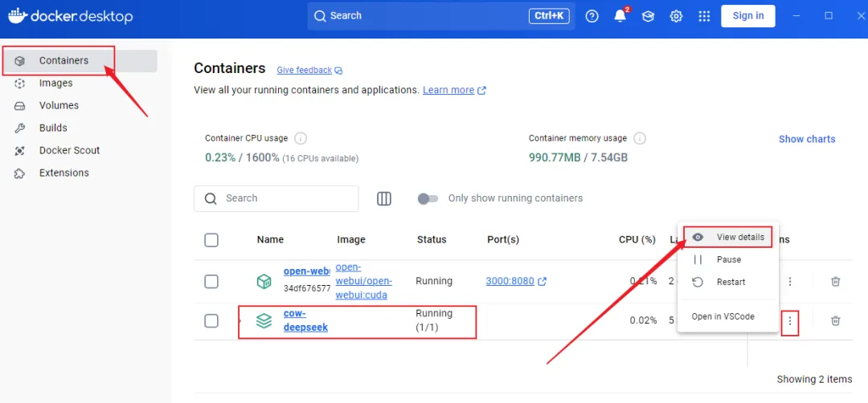Choose Pause in context menu
The width and height of the screenshot is (868, 403).
click(x=728, y=259)
